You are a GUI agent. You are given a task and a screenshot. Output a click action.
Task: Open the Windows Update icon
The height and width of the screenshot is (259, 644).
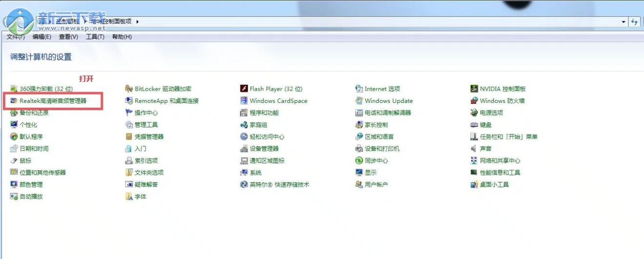(360, 101)
